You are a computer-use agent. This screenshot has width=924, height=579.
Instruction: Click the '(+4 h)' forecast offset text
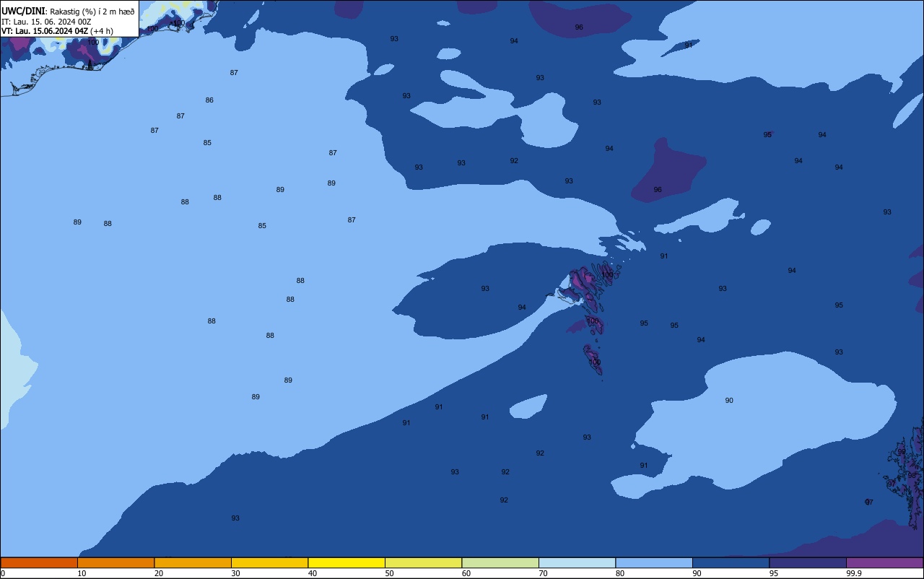(102, 31)
